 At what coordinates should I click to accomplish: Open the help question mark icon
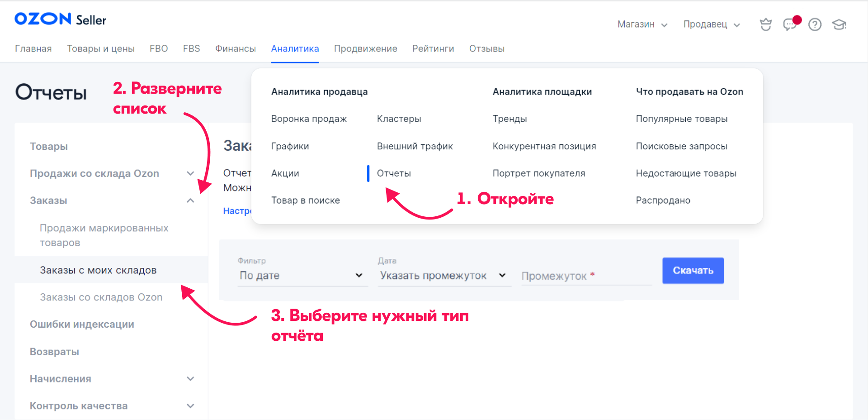815,24
